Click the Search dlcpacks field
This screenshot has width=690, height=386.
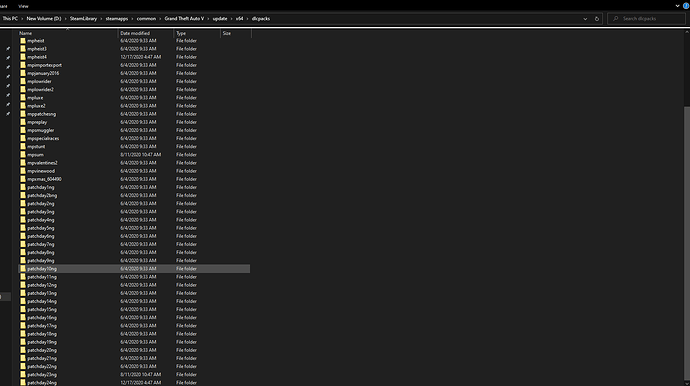coord(646,18)
